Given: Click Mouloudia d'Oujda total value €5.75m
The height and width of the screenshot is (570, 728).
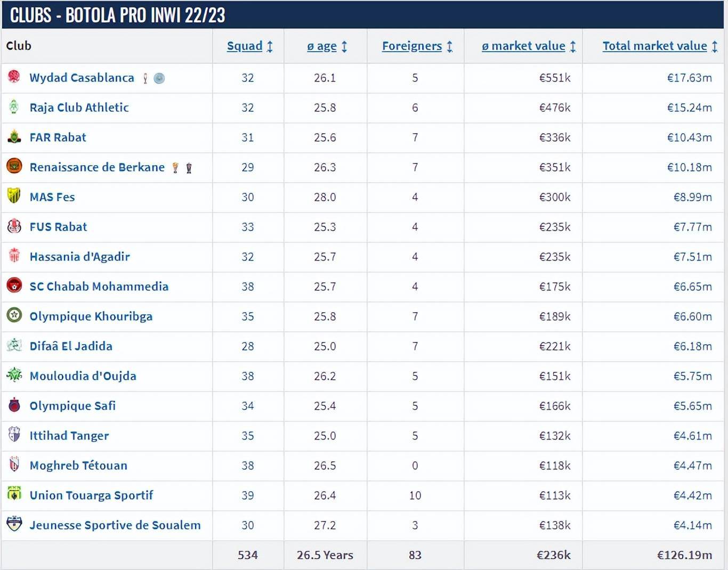Looking at the screenshot, I should [692, 376].
